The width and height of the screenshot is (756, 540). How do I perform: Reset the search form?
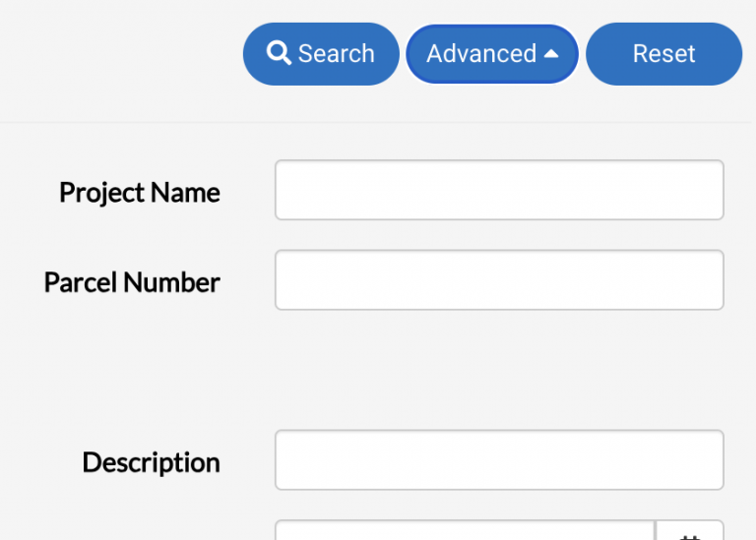[x=663, y=54]
